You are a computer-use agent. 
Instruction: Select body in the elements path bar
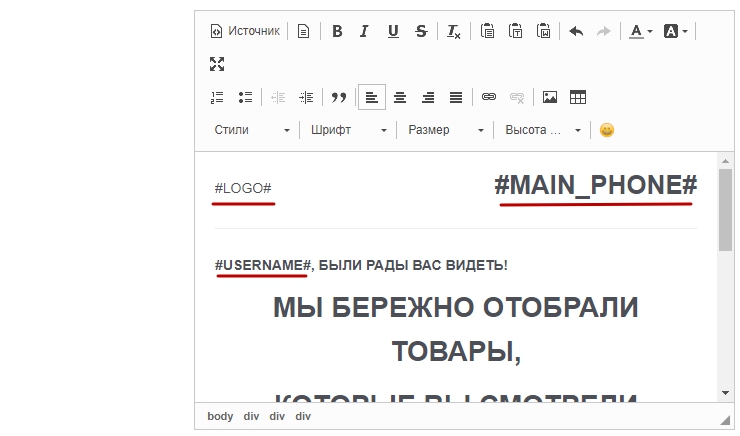point(220,416)
